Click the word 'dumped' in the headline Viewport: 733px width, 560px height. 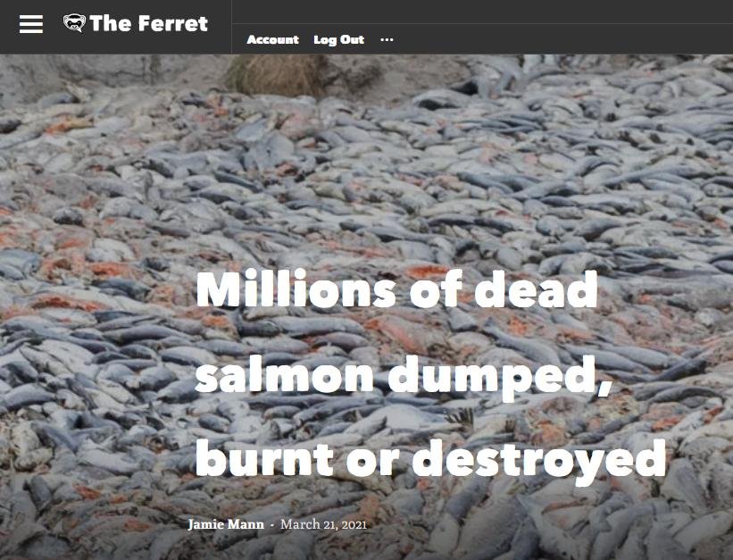pos(494,377)
